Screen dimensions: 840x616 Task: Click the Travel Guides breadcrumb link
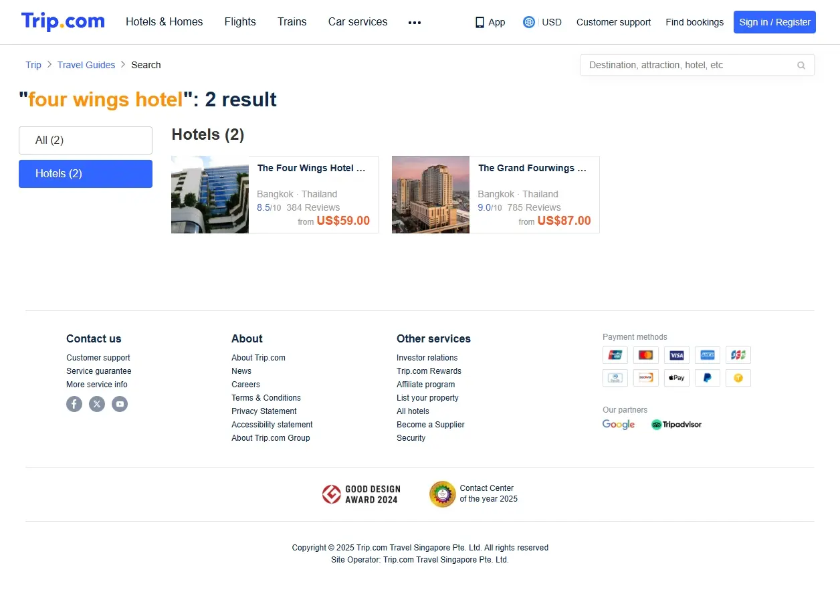[86, 65]
